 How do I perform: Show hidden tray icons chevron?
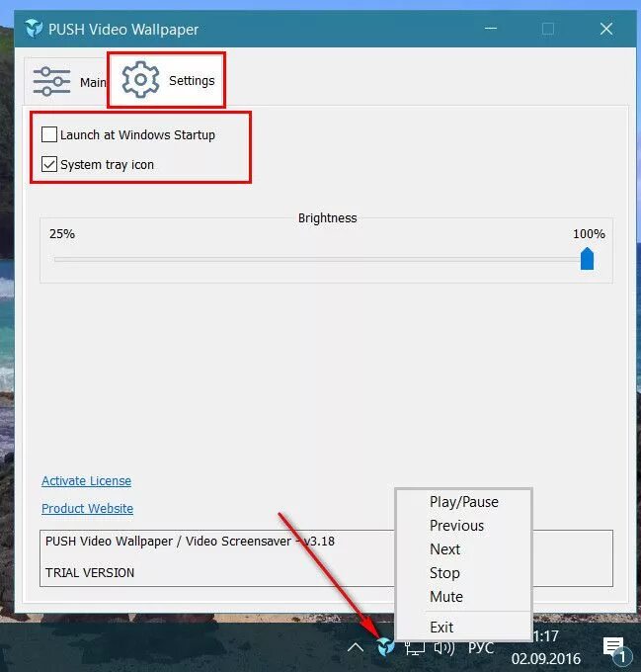click(x=356, y=647)
